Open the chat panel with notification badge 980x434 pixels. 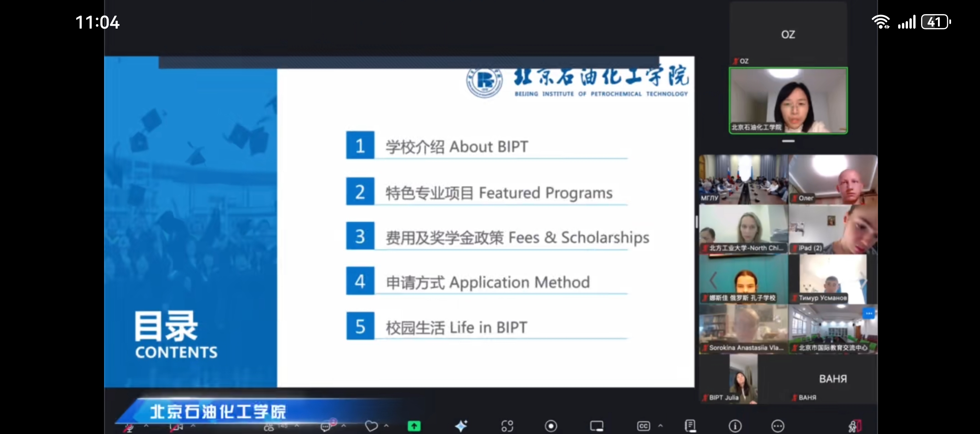[x=326, y=426]
